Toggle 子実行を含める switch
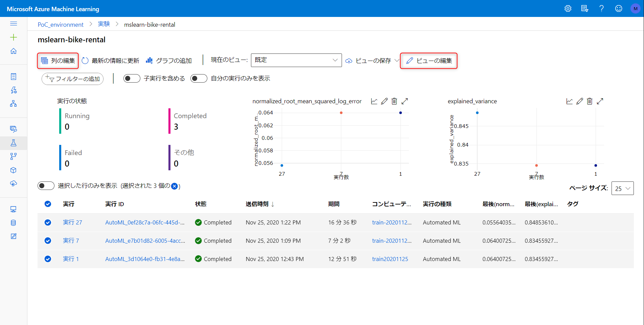Viewport: 644px width, 325px height. (132, 79)
